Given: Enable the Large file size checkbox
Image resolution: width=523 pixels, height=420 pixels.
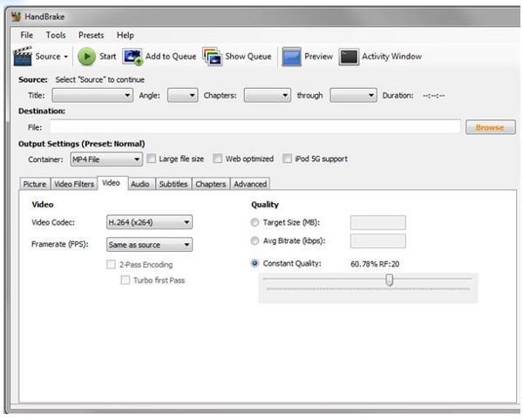Looking at the screenshot, I should click(x=151, y=159).
